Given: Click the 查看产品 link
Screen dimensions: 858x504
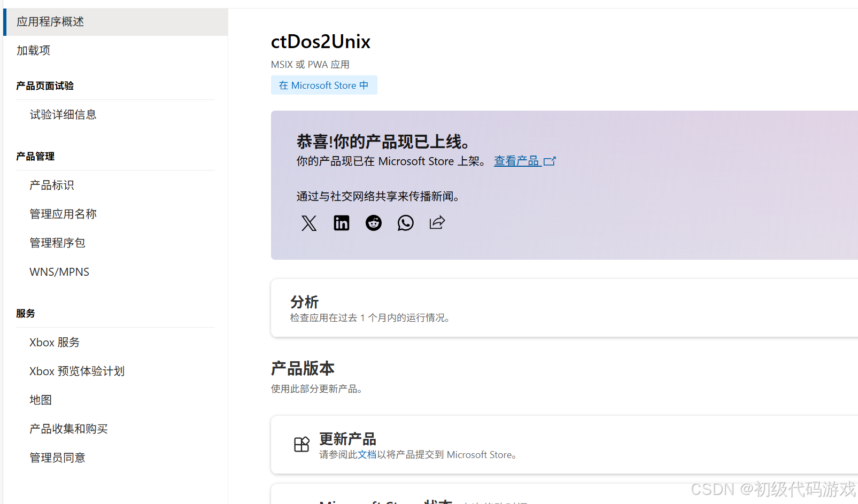Looking at the screenshot, I should 516,161.
